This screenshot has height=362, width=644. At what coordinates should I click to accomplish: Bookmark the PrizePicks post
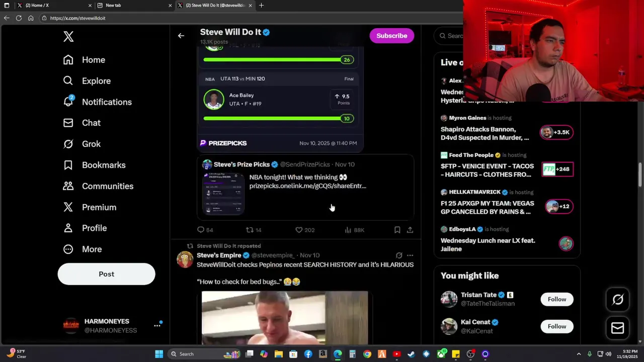pyautogui.click(x=397, y=230)
